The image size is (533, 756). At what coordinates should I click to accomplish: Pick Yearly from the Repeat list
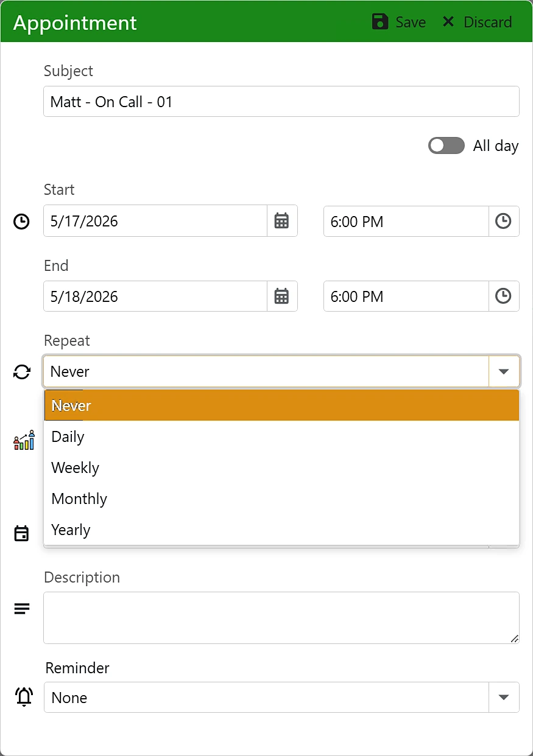[281, 530]
